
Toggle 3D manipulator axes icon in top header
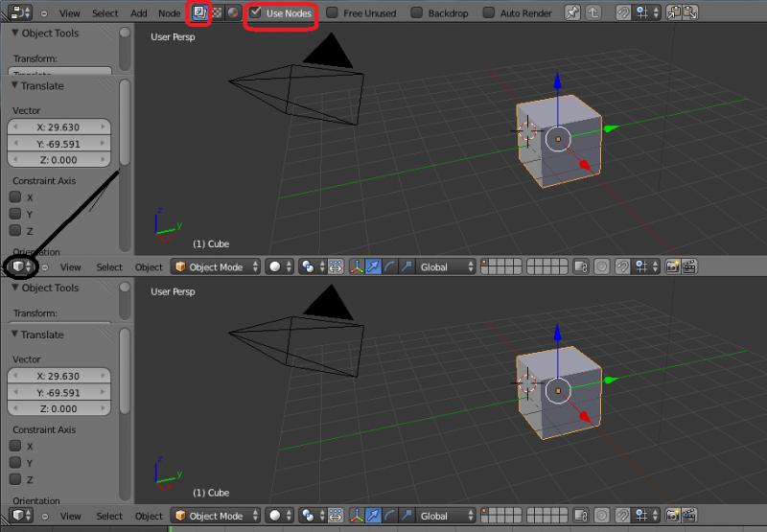(357, 267)
